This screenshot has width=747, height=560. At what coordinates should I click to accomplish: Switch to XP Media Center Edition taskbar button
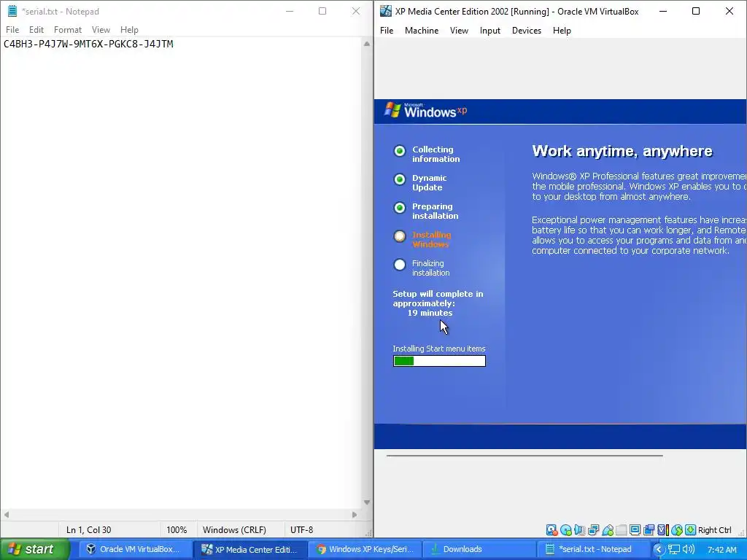[x=249, y=550]
